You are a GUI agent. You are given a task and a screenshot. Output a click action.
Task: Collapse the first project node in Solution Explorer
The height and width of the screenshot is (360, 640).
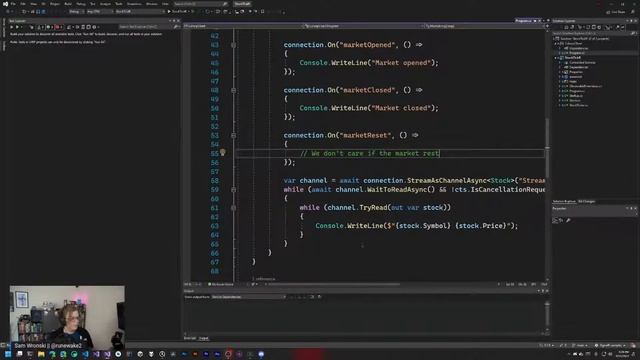[x=556, y=43]
